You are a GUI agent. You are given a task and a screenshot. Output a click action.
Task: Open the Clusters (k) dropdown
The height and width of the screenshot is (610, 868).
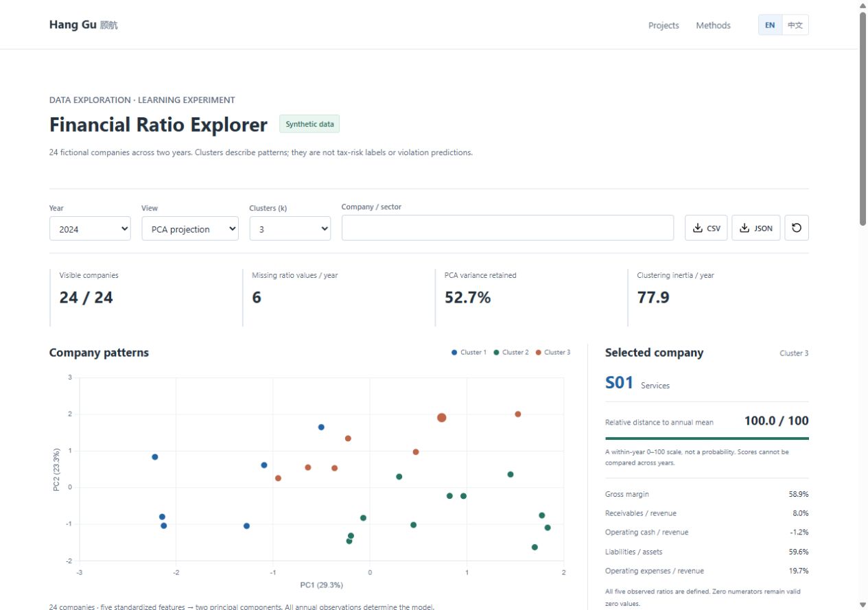pyautogui.click(x=290, y=228)
